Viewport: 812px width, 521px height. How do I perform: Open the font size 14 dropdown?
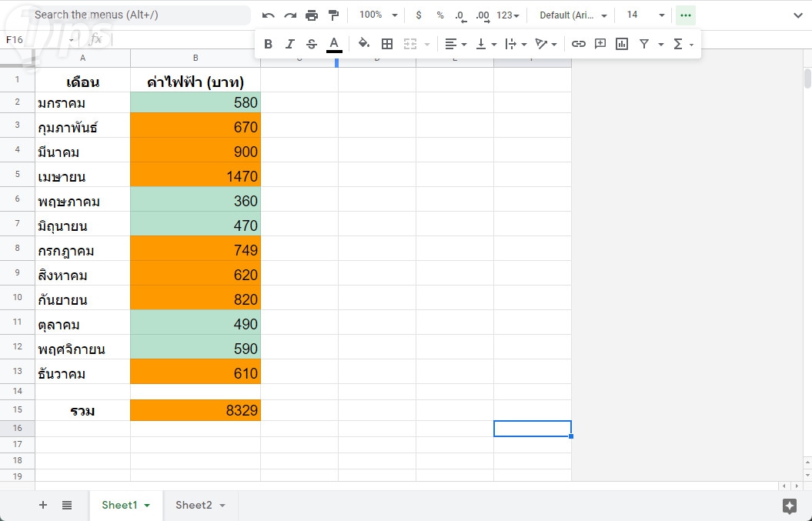pos(645,15)
